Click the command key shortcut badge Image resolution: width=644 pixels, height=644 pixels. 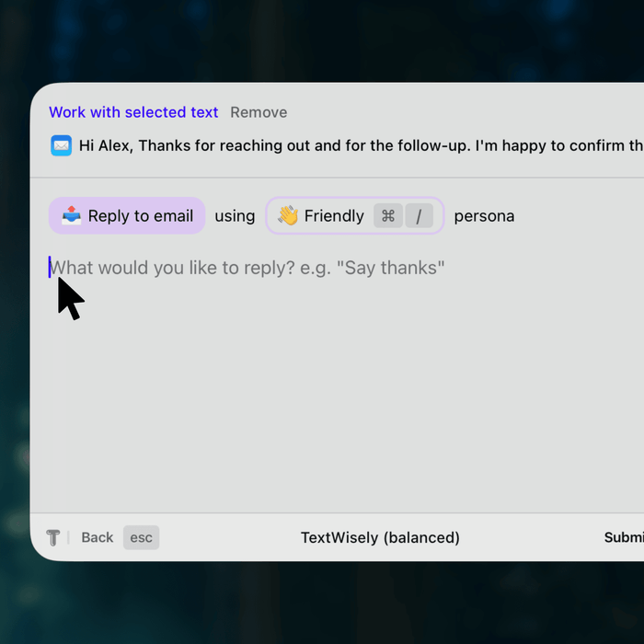pos(388,215)
